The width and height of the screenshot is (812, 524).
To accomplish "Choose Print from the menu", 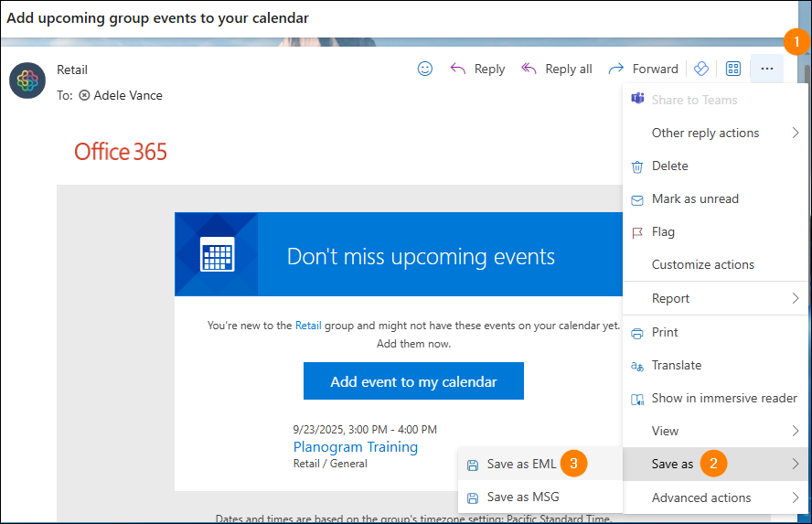I will pyautogui.click(x=665, y=332).
